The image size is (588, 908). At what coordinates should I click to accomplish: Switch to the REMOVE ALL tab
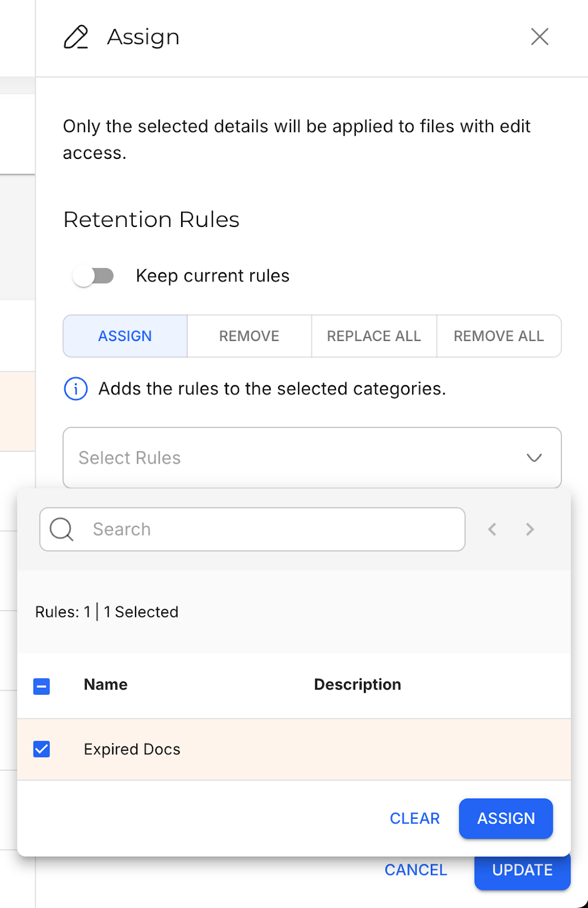(x=498, y=336)
